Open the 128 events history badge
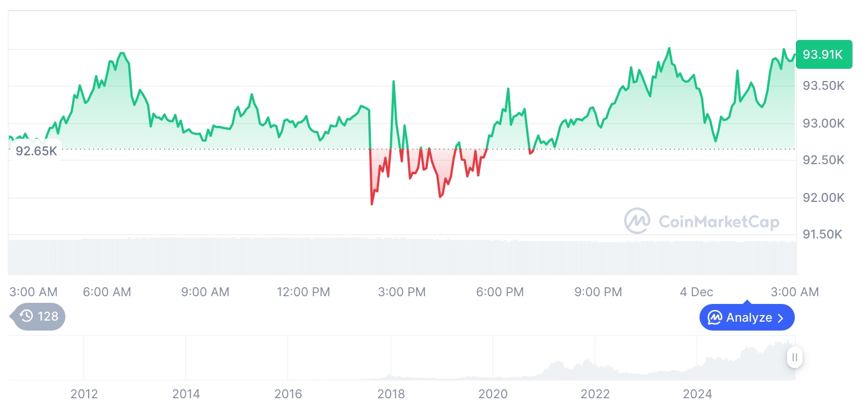Viewport: 868px width, 406px height. pyautogui.click(x=39, y=316)
